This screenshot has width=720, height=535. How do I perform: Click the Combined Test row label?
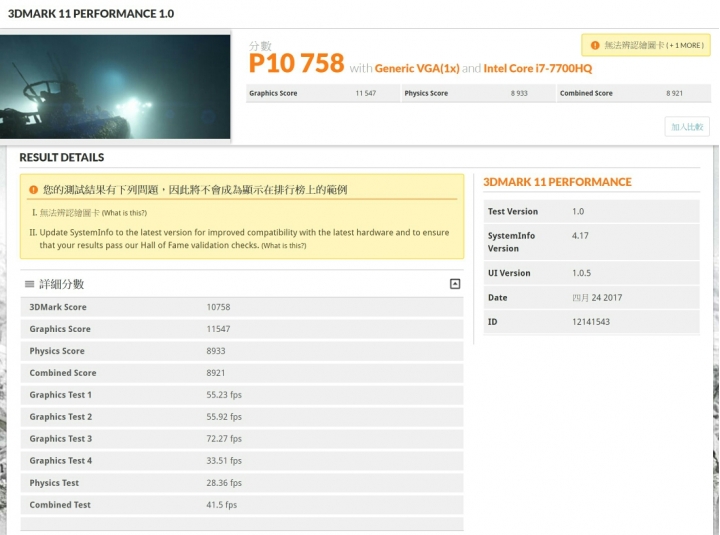tap(60, 505)
